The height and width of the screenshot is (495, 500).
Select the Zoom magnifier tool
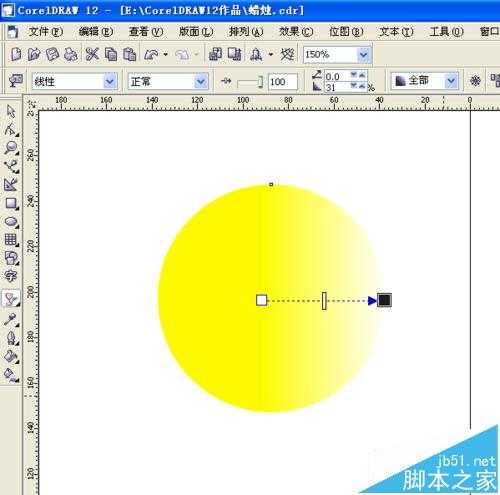click(11, 148)
